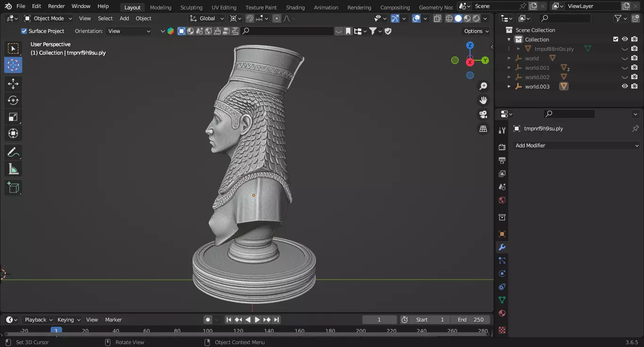The height and width of the screenshot is (347, 644).
Task: Play the animation forward
Action: 257,320
